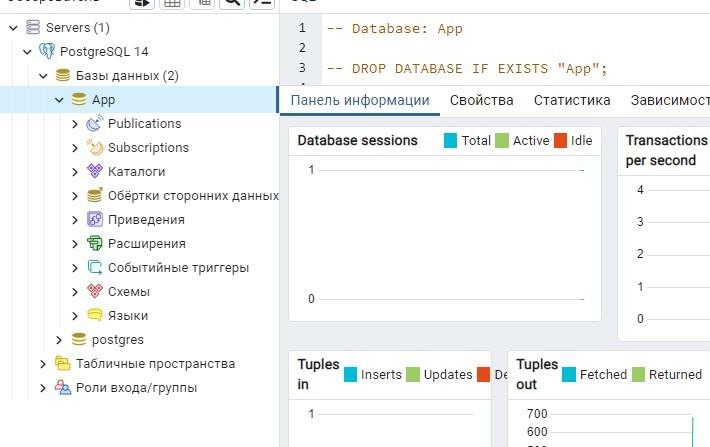Expand the Приведения node

point(75,220)
